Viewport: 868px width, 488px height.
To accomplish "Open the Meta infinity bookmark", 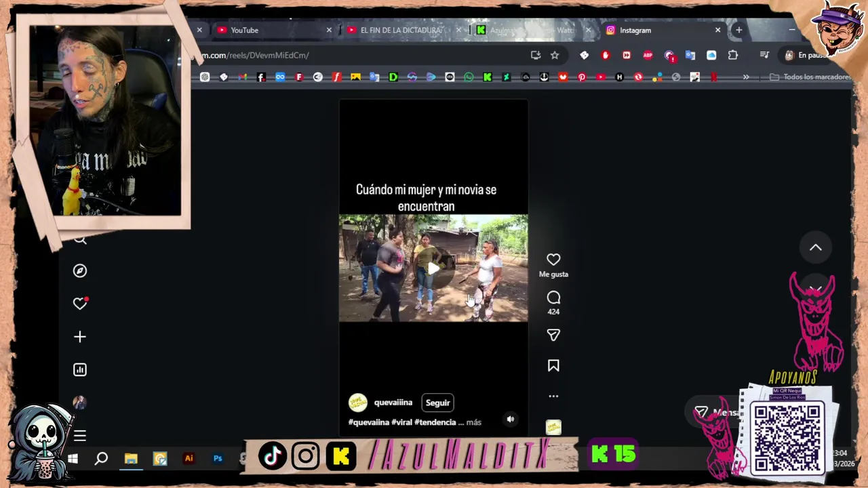I will [x=280, y=77].
